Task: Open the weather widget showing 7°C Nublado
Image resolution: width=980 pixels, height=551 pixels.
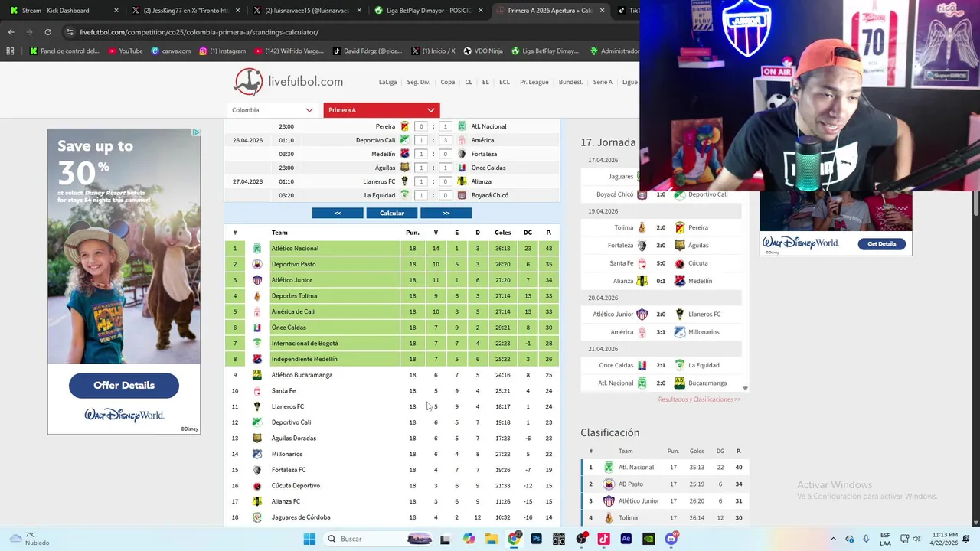Action: coord(28,539)
